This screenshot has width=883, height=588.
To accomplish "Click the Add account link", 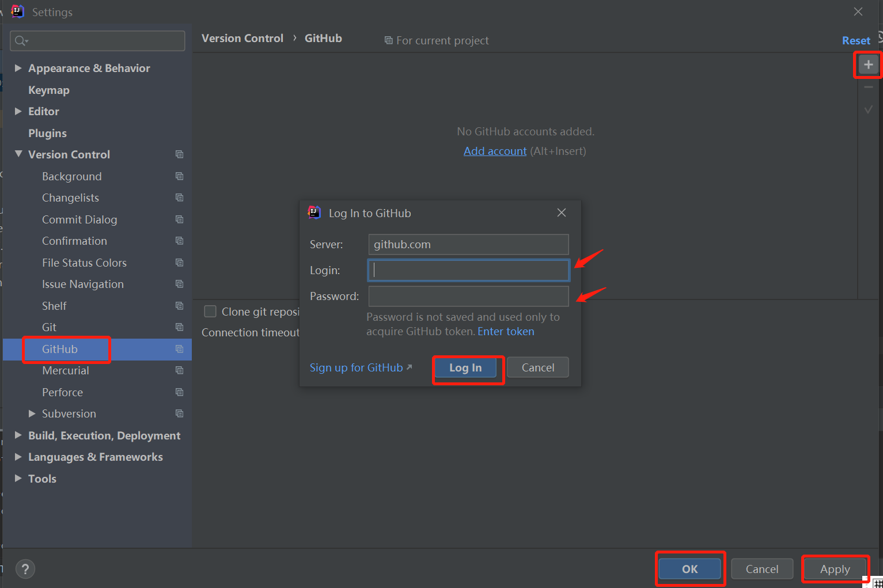I will [x=495, y=151].
